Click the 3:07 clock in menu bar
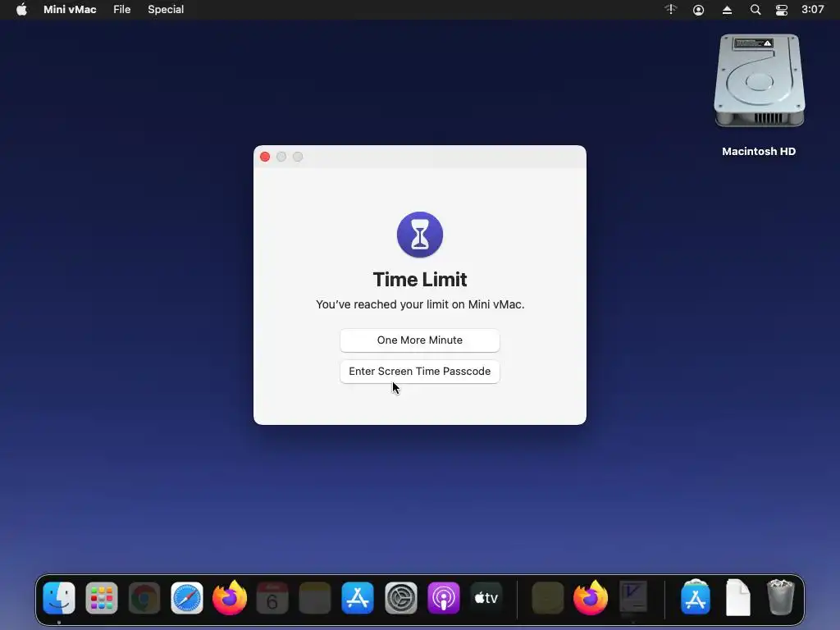 (812, 10)
